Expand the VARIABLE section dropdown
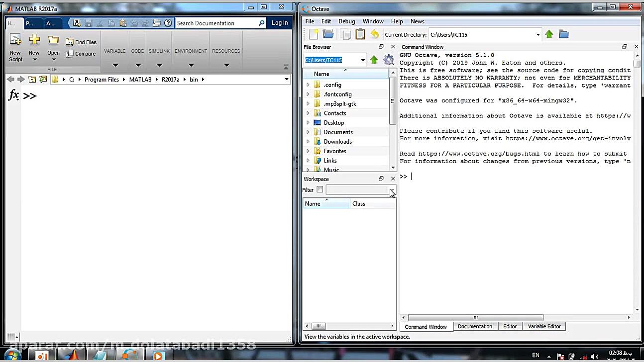Viewport: 644px width, 362px height. (115, 65)
